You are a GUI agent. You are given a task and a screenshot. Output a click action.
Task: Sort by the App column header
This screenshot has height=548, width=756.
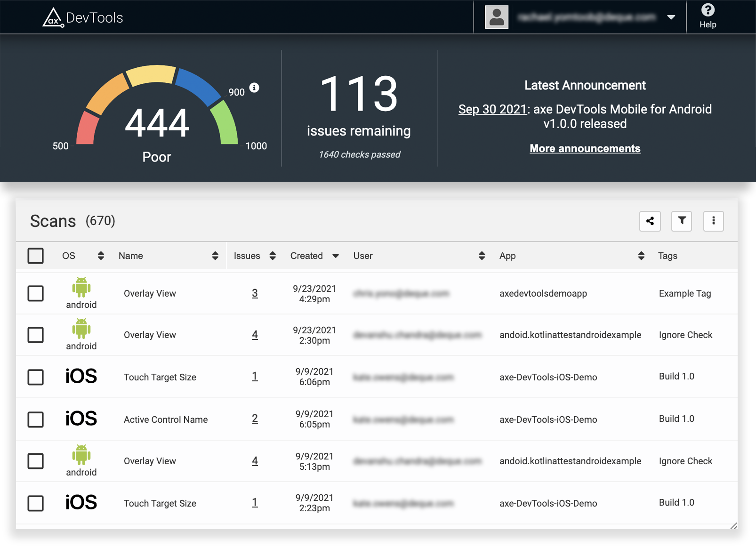tap(641, 256)
